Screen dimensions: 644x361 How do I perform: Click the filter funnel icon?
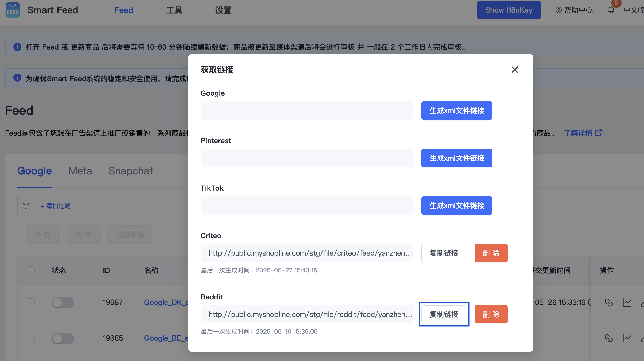26,206
